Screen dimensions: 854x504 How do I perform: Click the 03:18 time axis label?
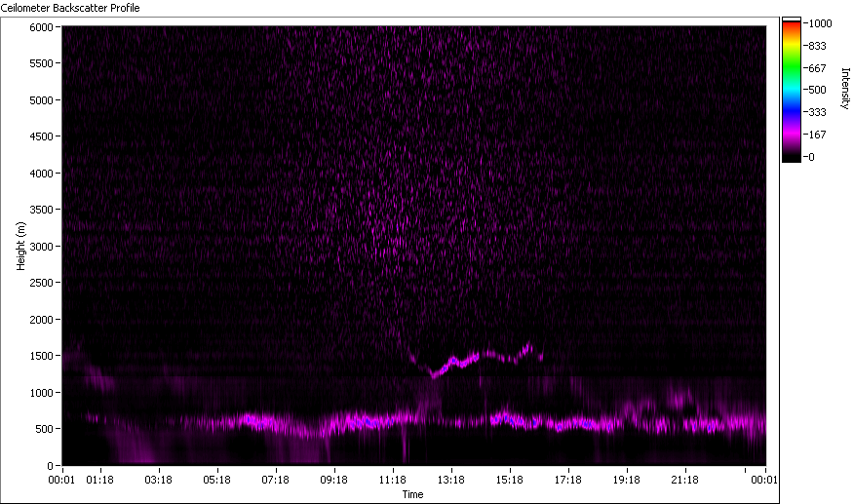[158, 480]
